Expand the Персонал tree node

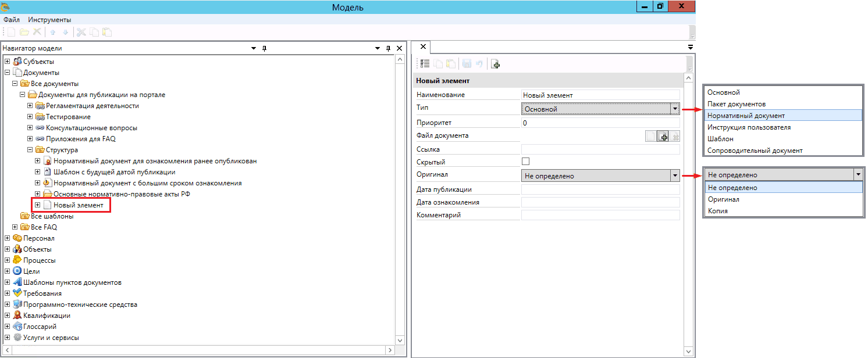(7, 238)
